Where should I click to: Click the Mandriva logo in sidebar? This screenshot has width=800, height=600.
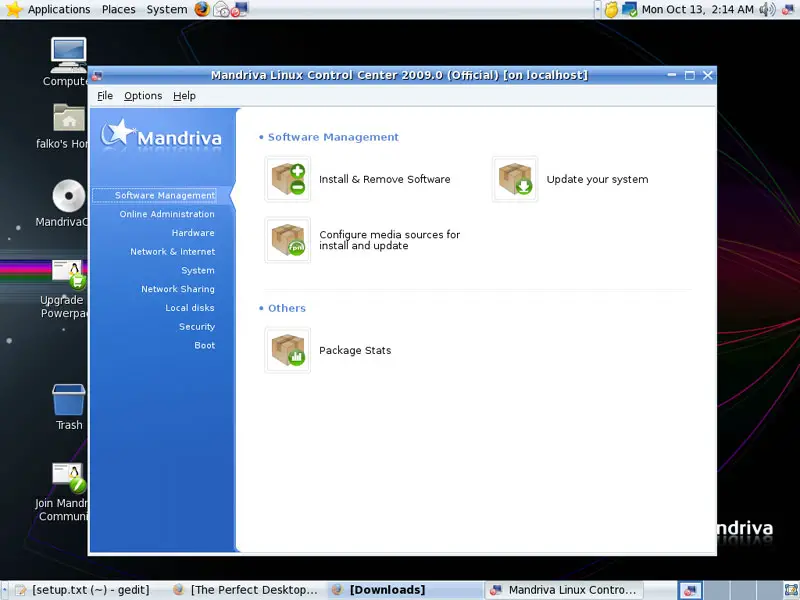[161, 135]
